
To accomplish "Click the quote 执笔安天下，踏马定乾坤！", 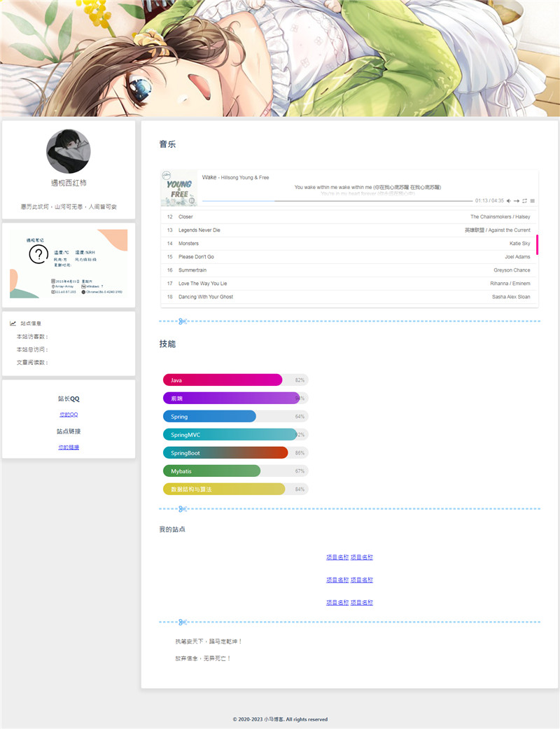I will tap(209, 641).
